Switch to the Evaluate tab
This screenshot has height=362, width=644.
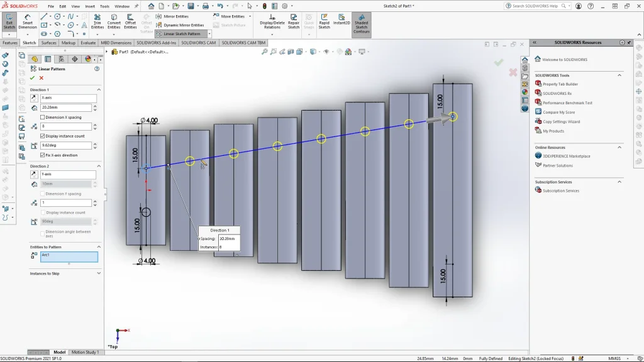click(x=88, y=43)
